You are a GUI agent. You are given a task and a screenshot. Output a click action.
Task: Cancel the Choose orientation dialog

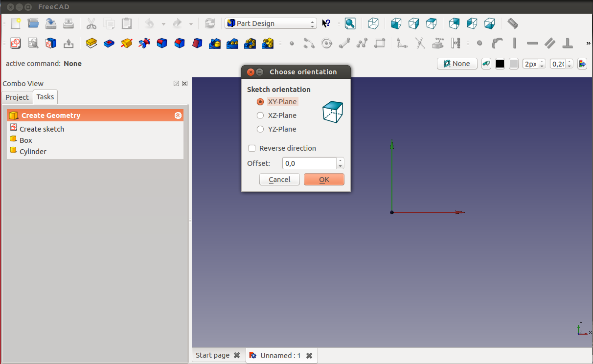point(279,180)
